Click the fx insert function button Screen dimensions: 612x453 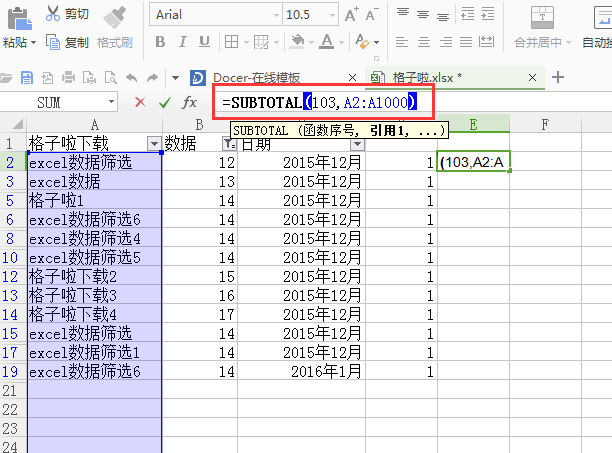click(x=189, y=102)
